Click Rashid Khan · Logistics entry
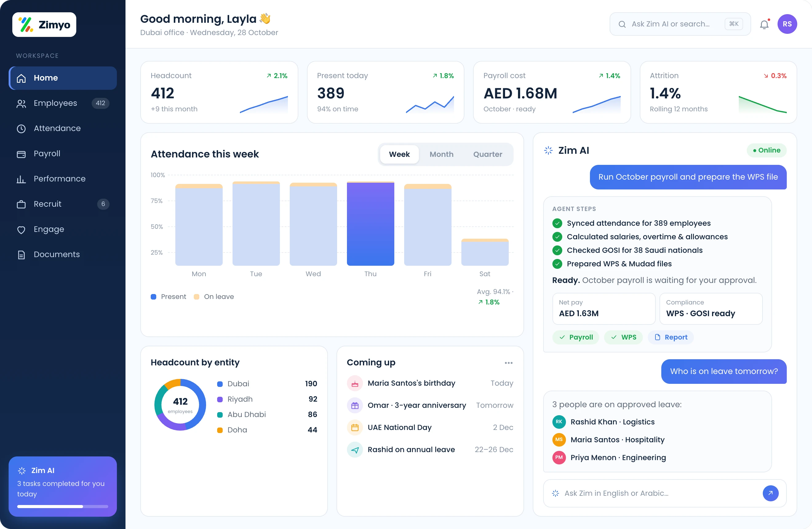812x529 pixels. tap(603, 422)
